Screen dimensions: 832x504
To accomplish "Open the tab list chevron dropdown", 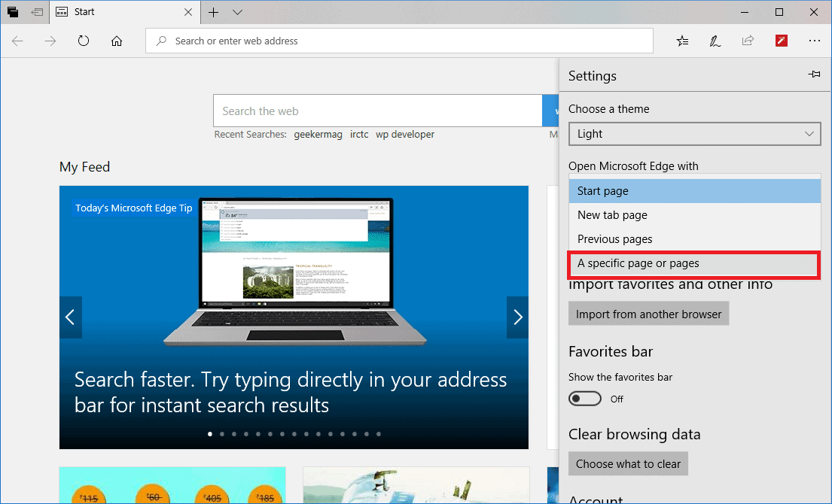I will point(237,12).
